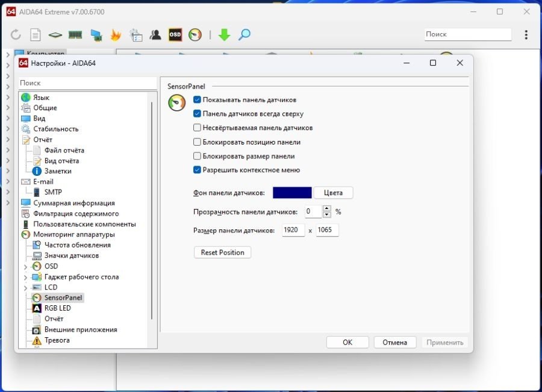Click the Refresh icon in AIDA64 toolbar
The height and width of the screenshot is (392, 542).
16,34
